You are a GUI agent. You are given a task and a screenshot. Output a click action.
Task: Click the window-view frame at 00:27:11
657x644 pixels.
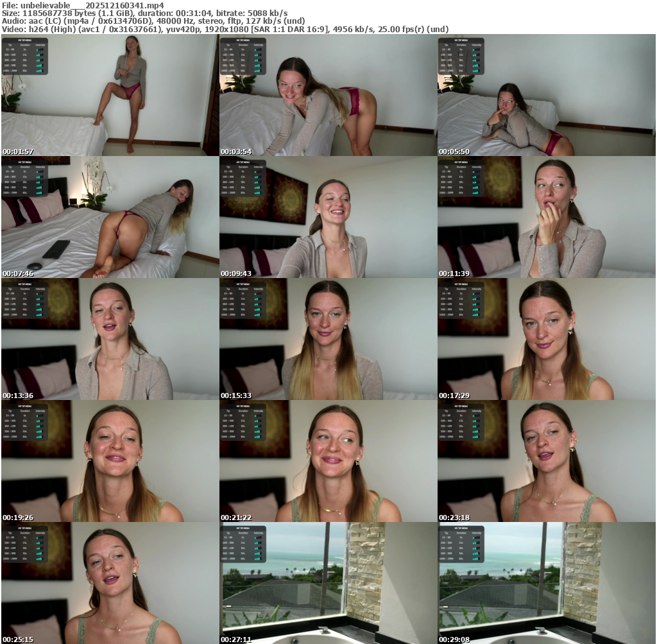pyautogui.click(x=328, y=583)
